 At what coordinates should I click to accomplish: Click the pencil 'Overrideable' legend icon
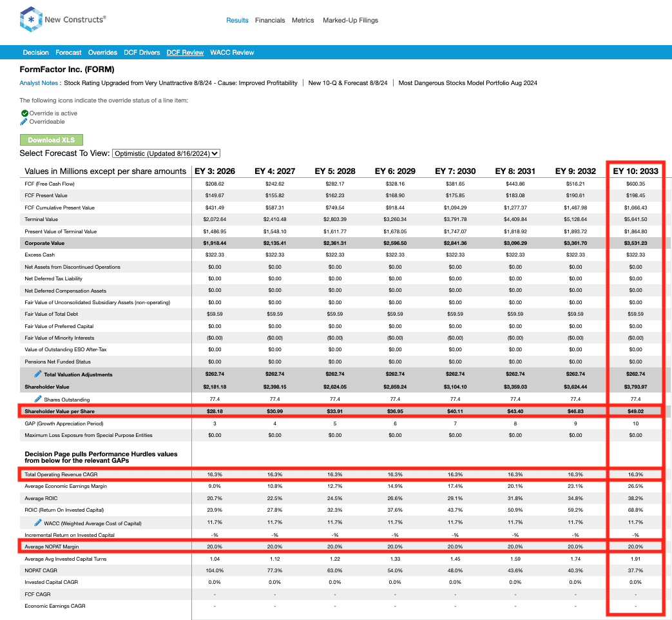tap(24, 122)
